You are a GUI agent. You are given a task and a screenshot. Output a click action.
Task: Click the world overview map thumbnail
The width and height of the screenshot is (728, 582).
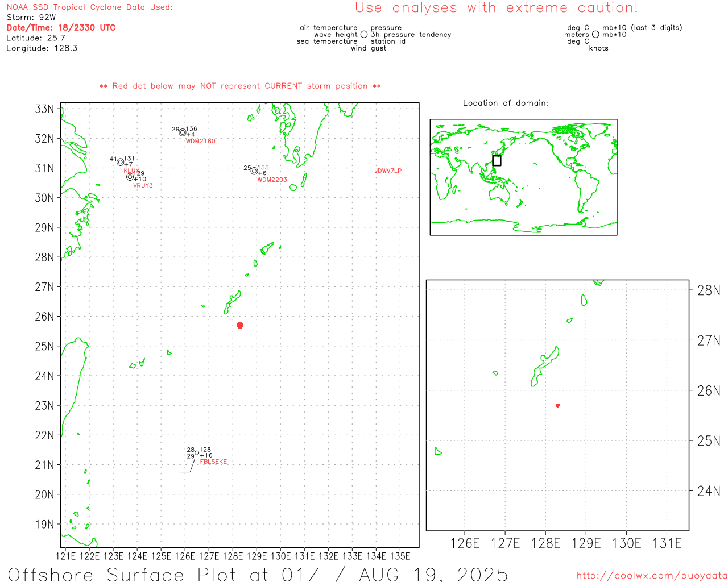pos(523,177)
